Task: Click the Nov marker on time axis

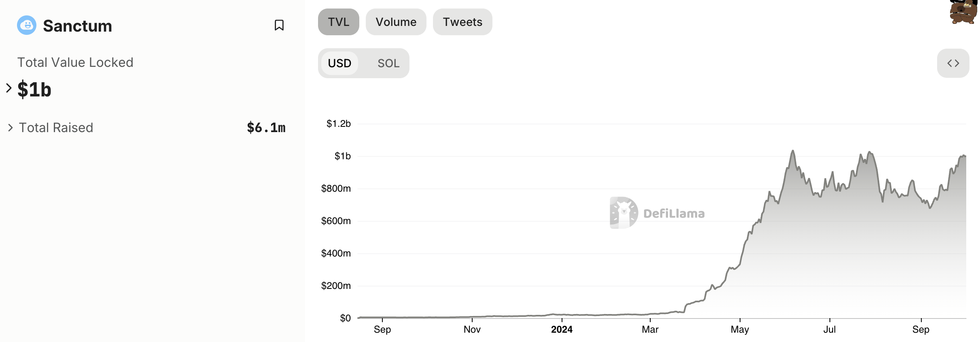Action: coord(472,329)
